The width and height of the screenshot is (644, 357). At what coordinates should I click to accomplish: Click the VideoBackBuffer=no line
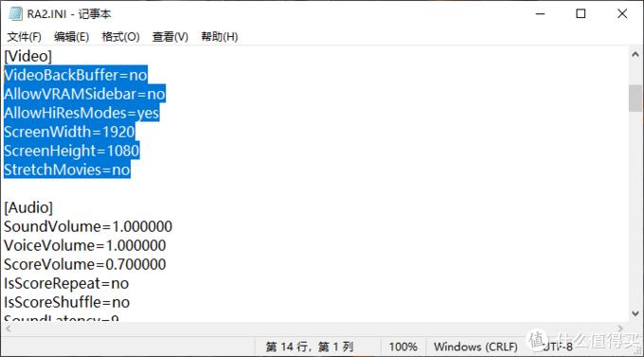[x=76, y=75]
